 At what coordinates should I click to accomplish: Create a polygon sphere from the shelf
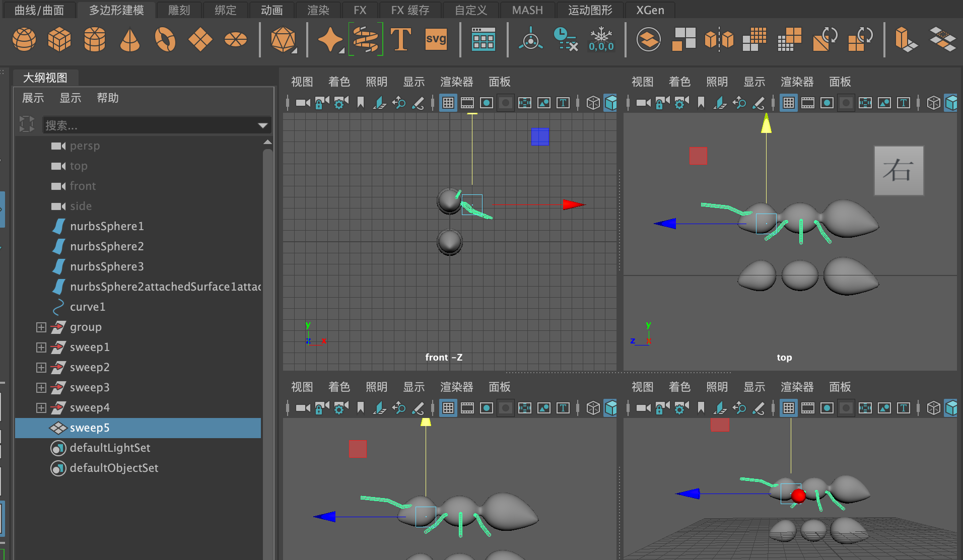(x=24, y=39)
